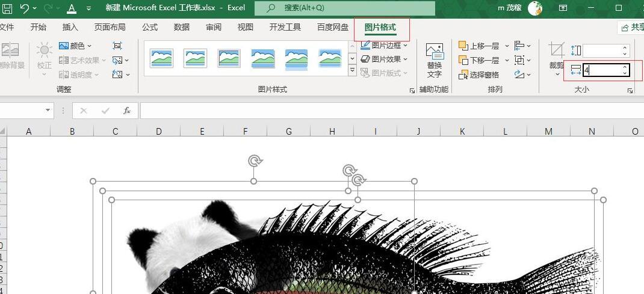Click the Align objects icon

(x=519, y=45)
